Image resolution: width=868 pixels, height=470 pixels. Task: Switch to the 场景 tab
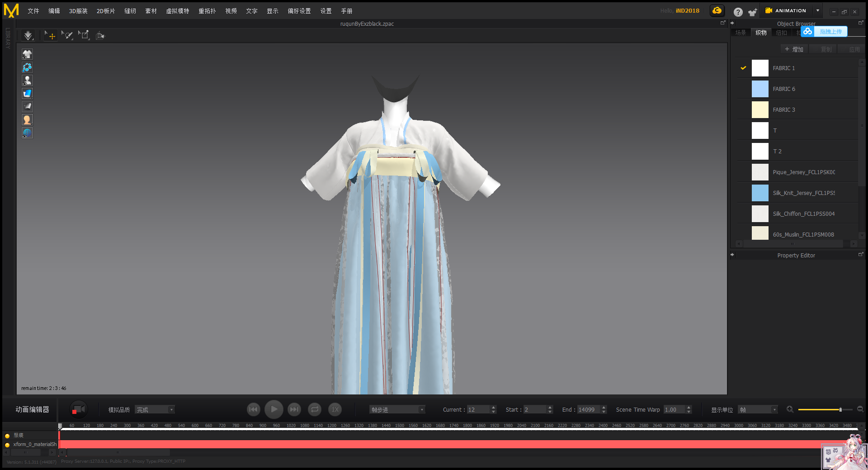(741, 33)
